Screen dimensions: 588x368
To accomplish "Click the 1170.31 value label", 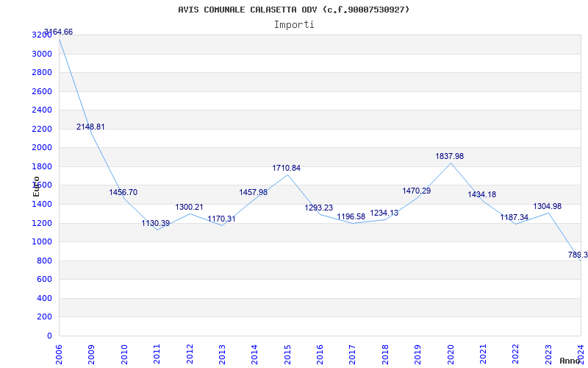I will pyautogui.click(x=222, y=219).
